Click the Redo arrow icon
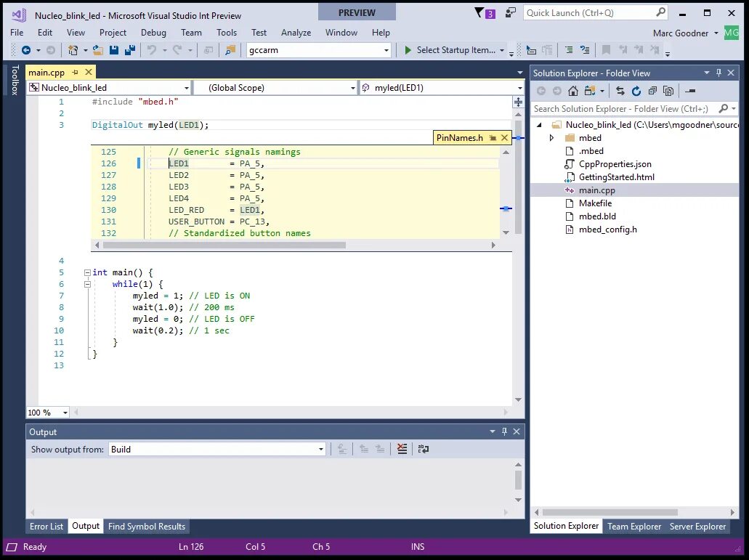Image resolution: width=749 pixels, height=560 pixels. click(x=177, y=50)
